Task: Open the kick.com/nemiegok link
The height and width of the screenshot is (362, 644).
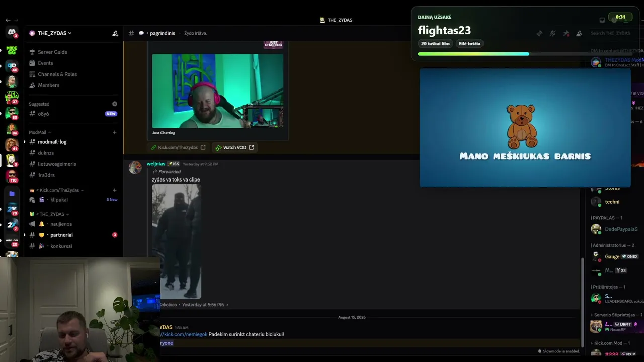Action: click(x=184, y=334)
